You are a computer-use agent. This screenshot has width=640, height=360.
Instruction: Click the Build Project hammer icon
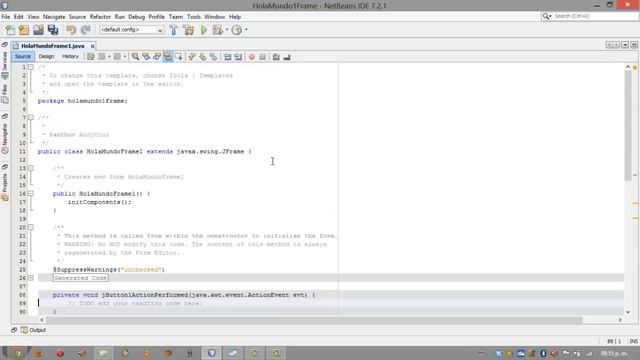[x=173, y=30]
